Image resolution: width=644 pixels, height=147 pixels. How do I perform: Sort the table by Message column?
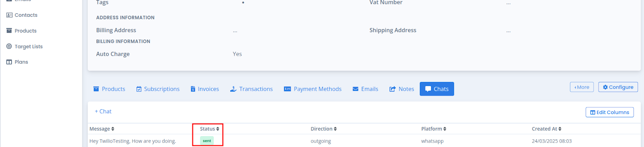(102, 129)
